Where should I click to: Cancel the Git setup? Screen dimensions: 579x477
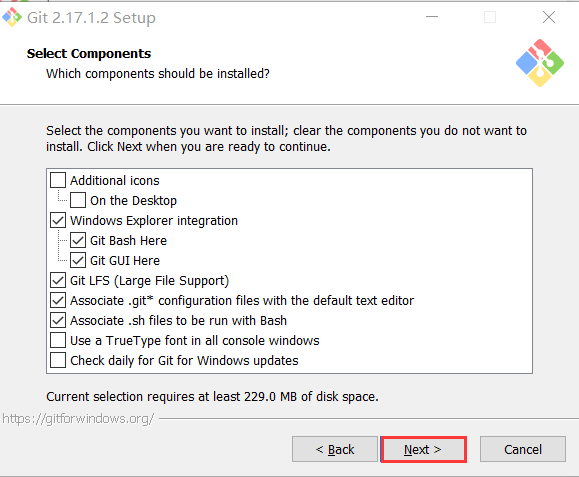(523, 449)
